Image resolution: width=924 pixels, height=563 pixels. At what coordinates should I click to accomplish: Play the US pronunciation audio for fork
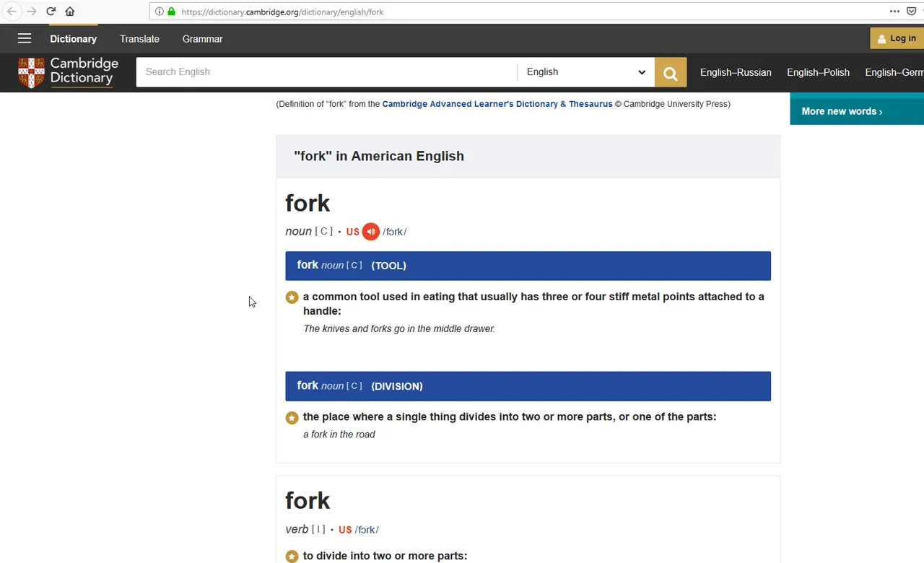(370, 232)
